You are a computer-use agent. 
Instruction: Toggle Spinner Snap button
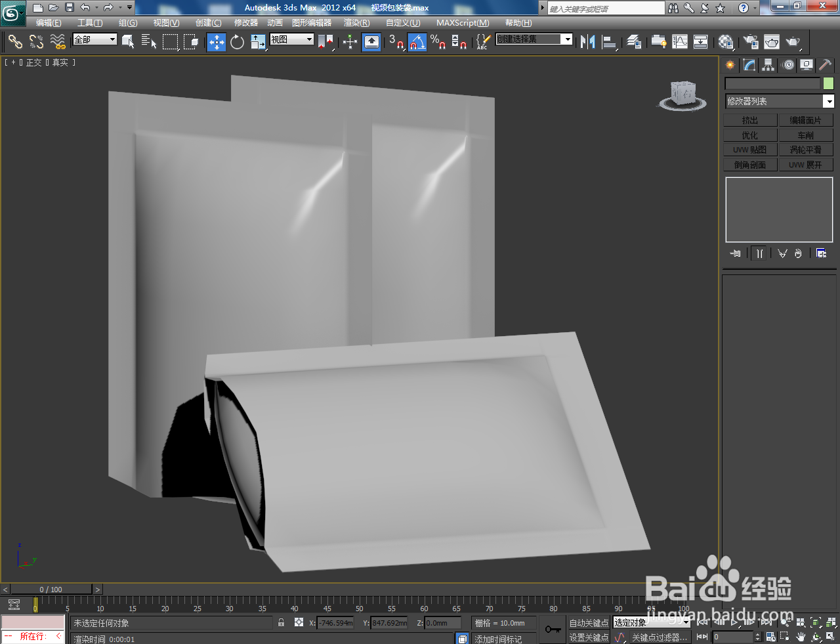[459, 41]
